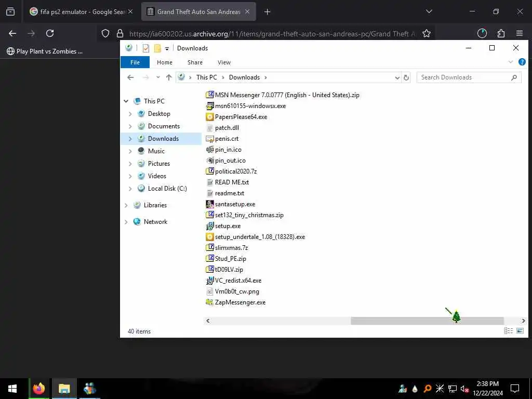This screenshot has height=399, width=532.
Task: Open a new Firefox tab
Action: tap(268, 12)
